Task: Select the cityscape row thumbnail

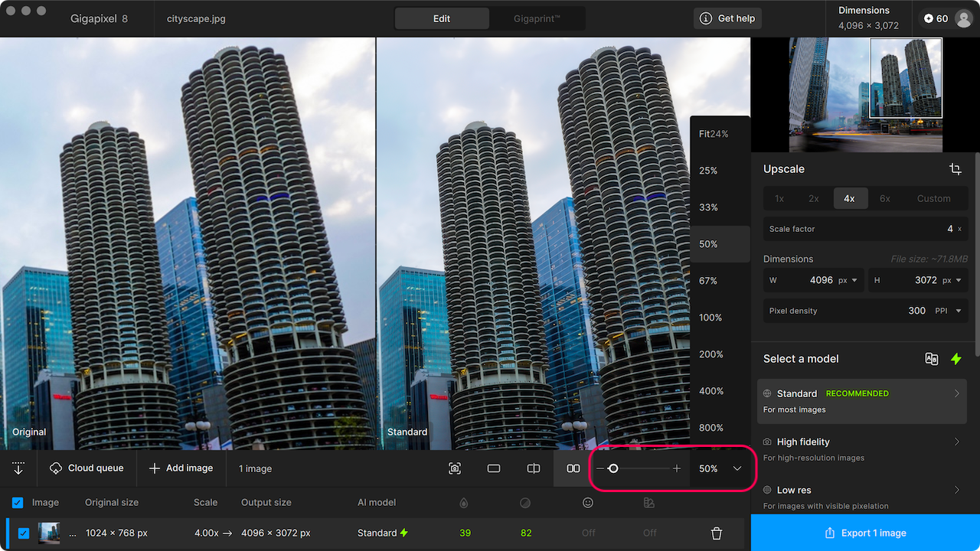Action: tap(49, 533)
